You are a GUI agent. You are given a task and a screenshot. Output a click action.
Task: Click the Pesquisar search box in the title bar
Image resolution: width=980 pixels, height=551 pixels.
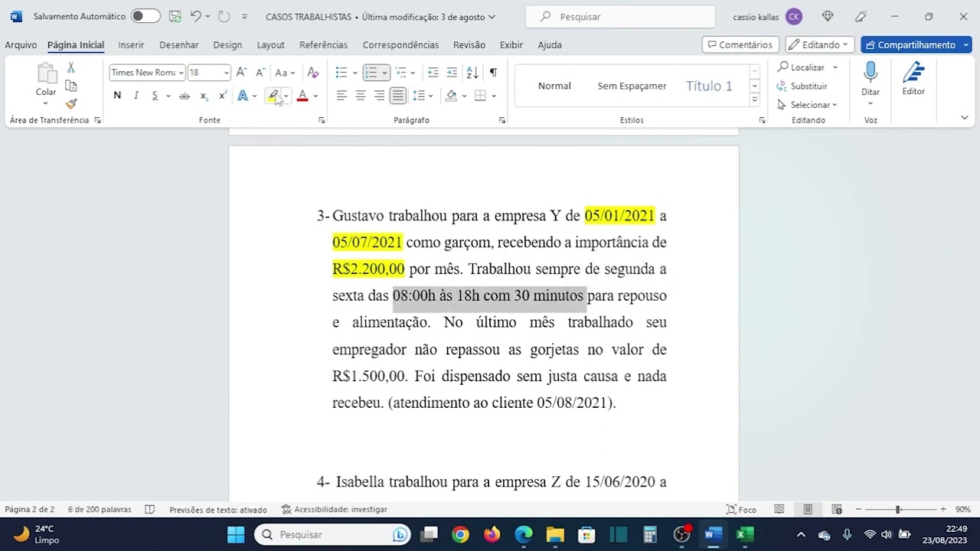pyautogui.click(x=620, y=16)
